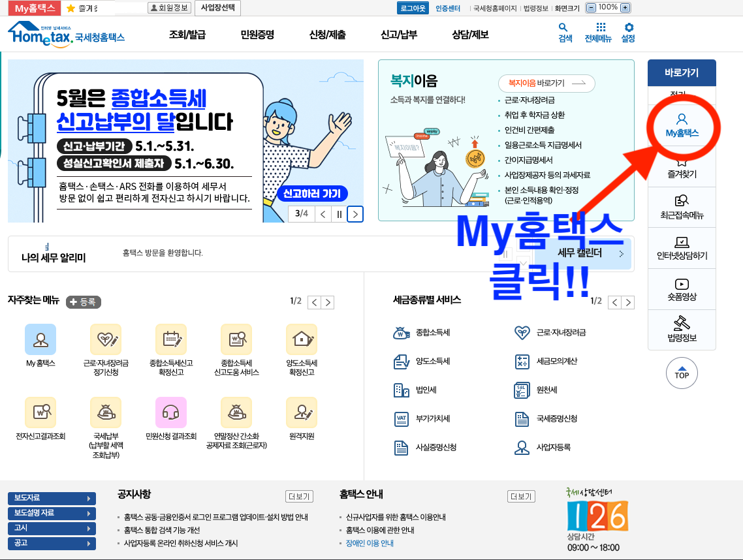Open 종합소득세 신고도움 서비스 icon
The width and height of the screenshot is (743, 560).
point(236,339)
